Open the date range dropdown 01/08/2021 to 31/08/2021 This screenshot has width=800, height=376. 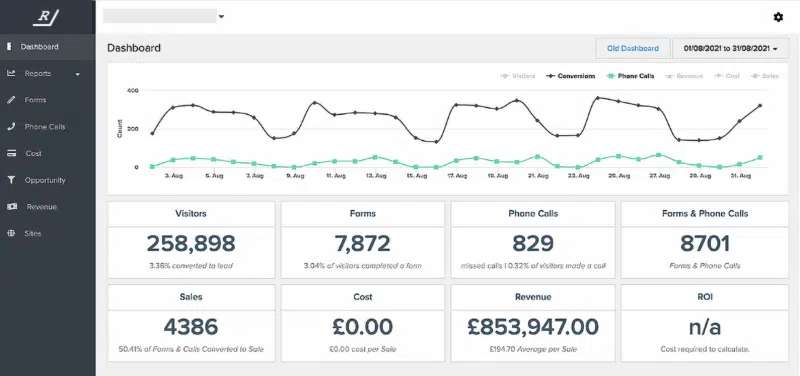[x=731, y=48]
